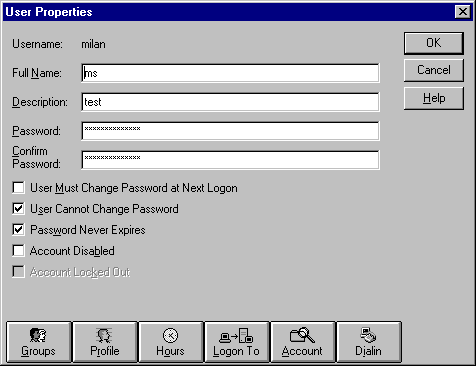Open the user Profile settings button
The image size is (476, 366).
click(105, 342)
